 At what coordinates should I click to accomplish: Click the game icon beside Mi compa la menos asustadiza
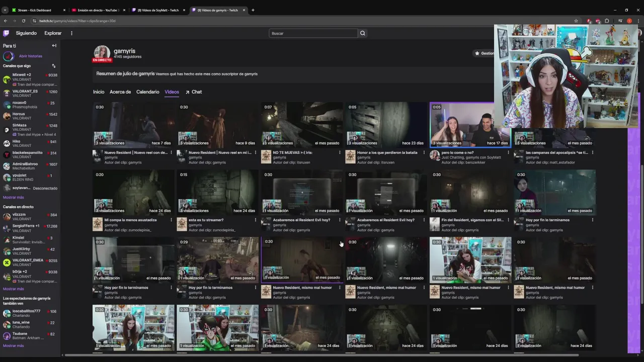97,224
